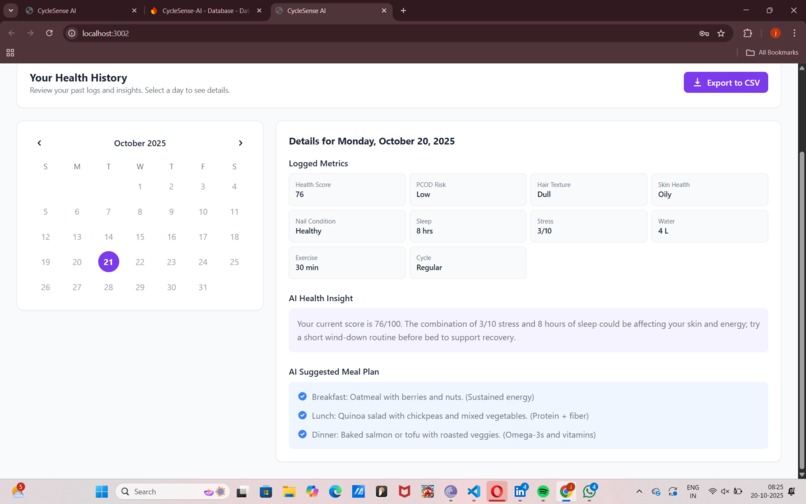Select October 21 in the calendar

(x=108, y=262)
